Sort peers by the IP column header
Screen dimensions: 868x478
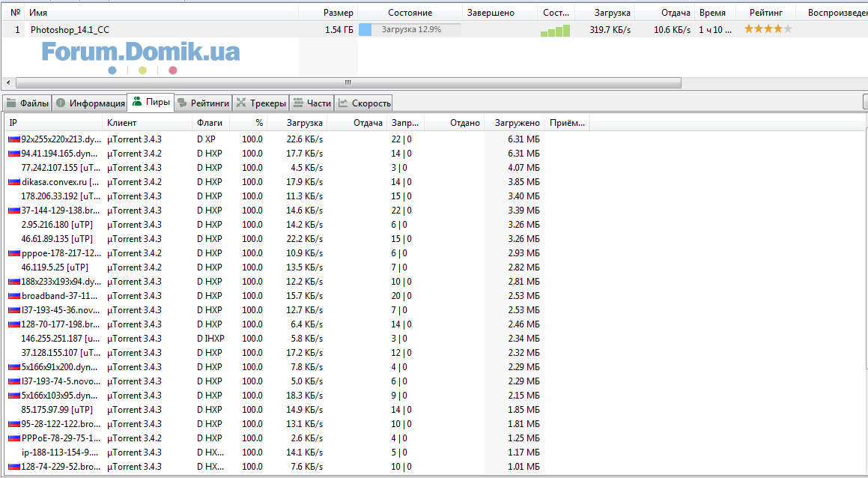coord(54,123)
